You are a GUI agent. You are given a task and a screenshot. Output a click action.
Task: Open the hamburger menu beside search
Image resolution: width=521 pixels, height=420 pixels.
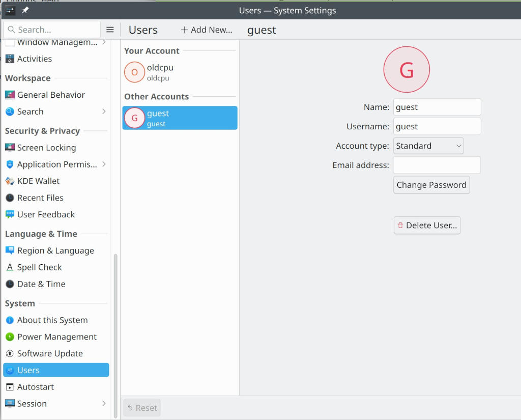click(110, 30)
